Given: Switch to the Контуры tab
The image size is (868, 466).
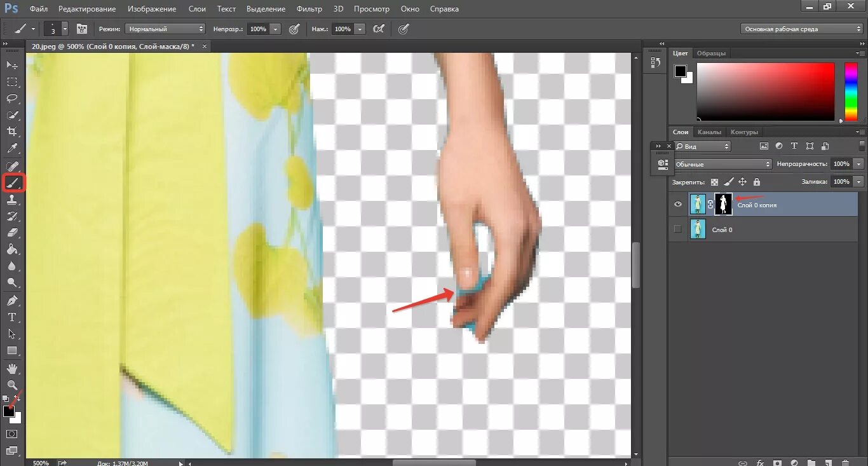Looking at the screenshot, I should tap(744, 132).
